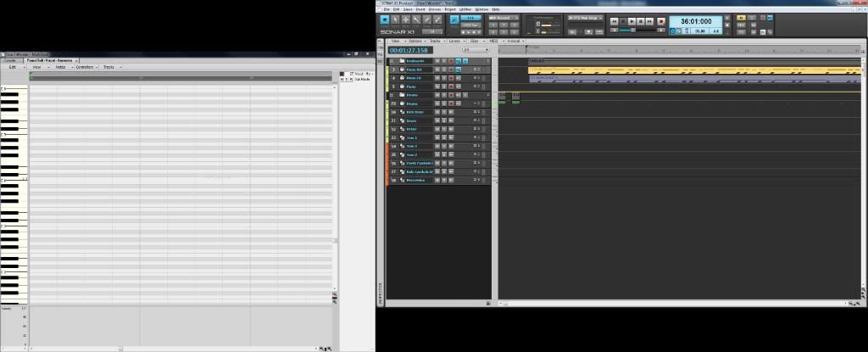Viewport: 868px width, 352px height.
Task: Solo the Snare track
Action: [x=444, y=120]
